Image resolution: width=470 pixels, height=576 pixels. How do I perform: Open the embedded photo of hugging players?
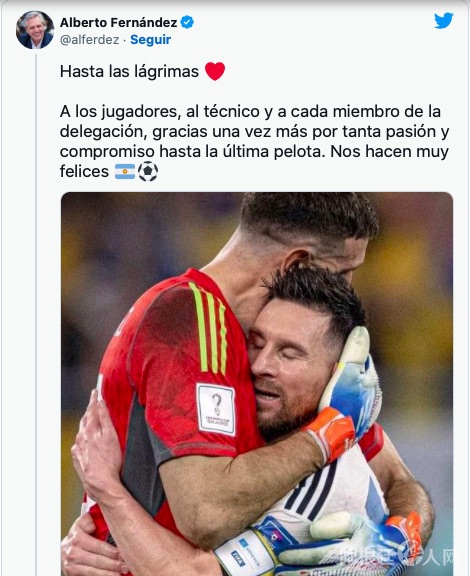click(x=257, y=384)
